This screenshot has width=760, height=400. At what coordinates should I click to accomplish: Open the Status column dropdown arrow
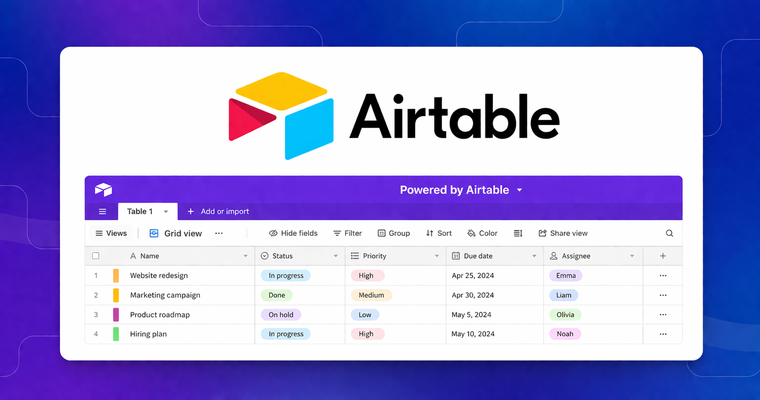335,256
